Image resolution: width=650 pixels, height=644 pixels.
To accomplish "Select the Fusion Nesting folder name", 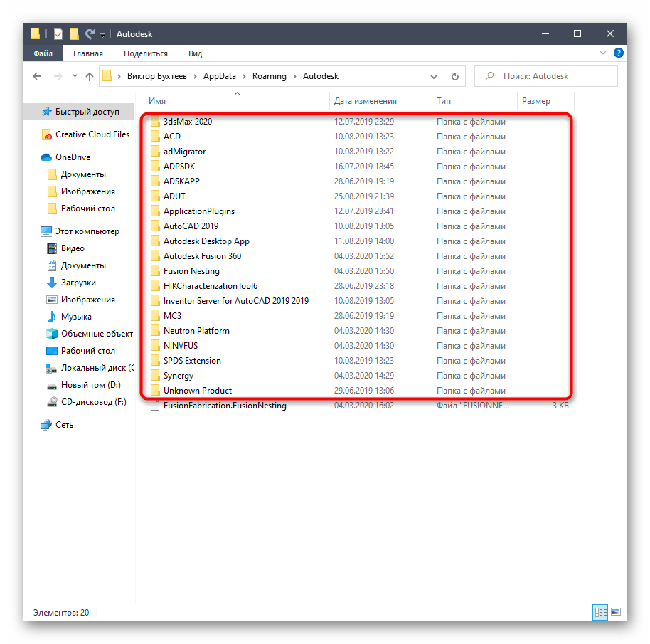I will coord(191,271).
